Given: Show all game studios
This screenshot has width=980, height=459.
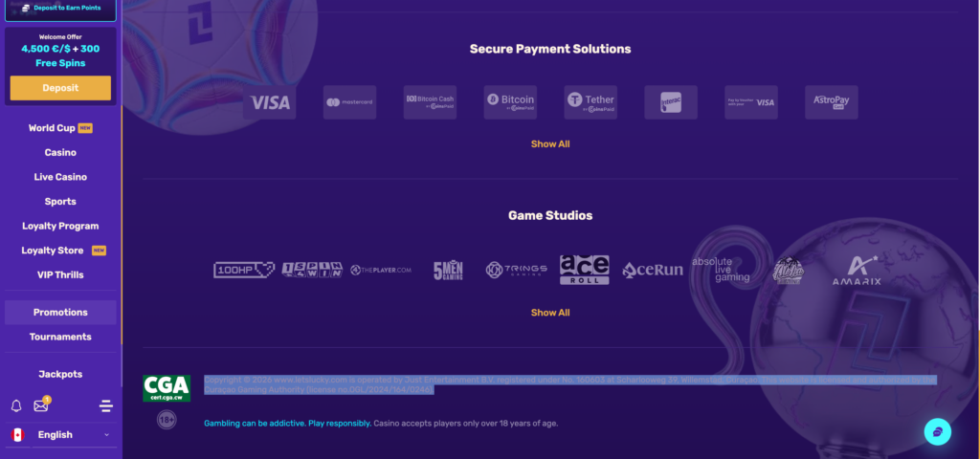Looking at the screenshot, I should coord(550,313).
